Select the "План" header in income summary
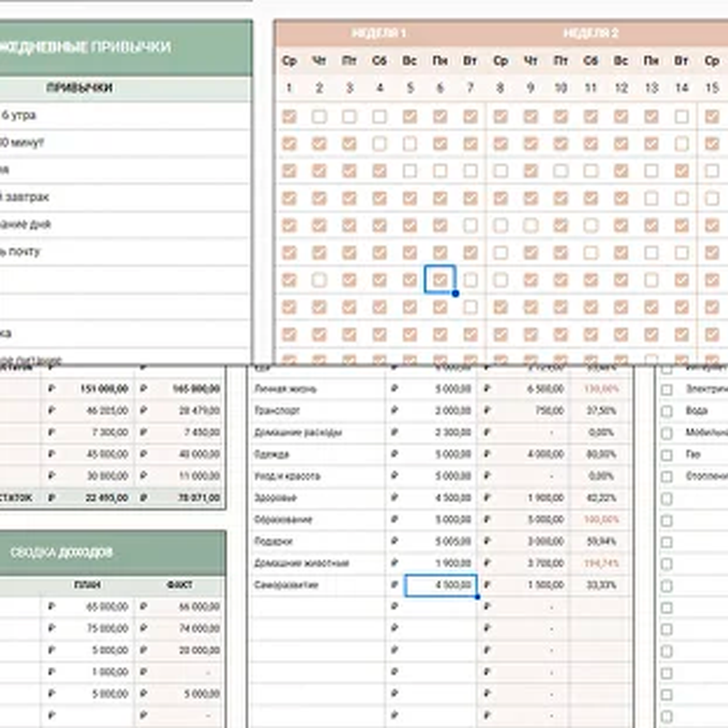 click(x=87, y=585)
